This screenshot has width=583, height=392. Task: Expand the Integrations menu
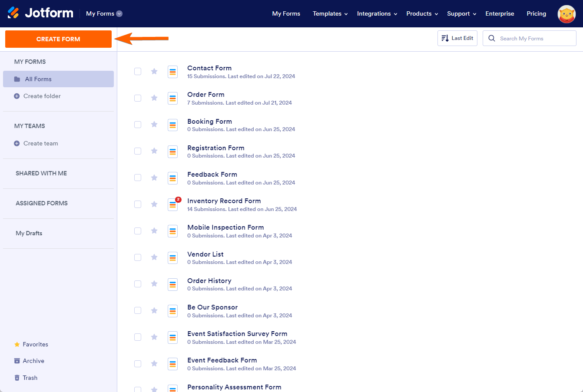click(x=377, y=13)
